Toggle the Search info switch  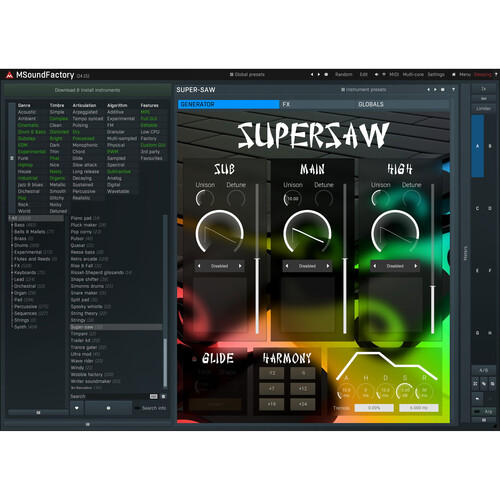click(x=137, y=408)
